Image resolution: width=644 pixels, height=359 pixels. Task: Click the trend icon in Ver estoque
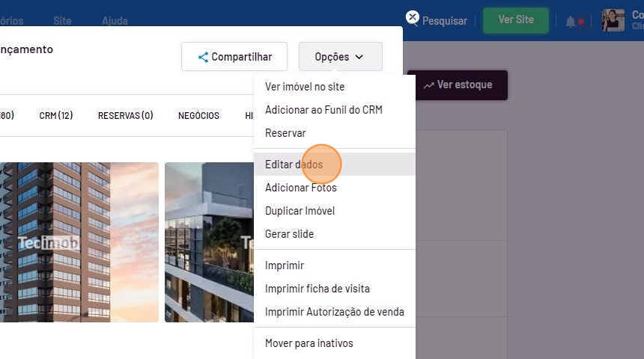coord(428,85)
